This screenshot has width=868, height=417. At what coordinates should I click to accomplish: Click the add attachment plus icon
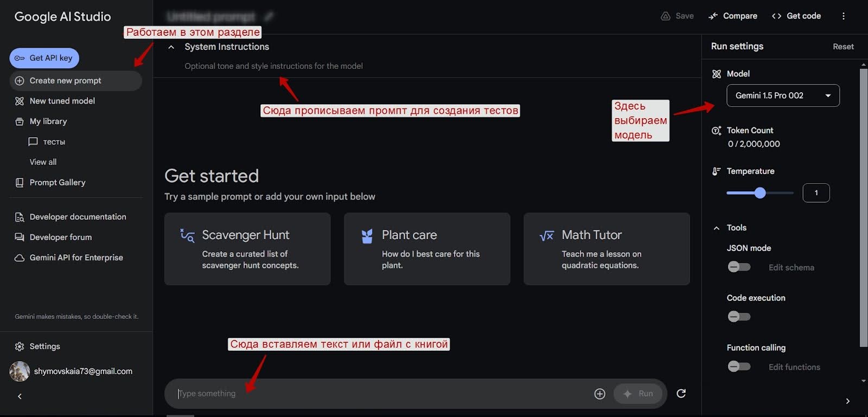point(599,394)
